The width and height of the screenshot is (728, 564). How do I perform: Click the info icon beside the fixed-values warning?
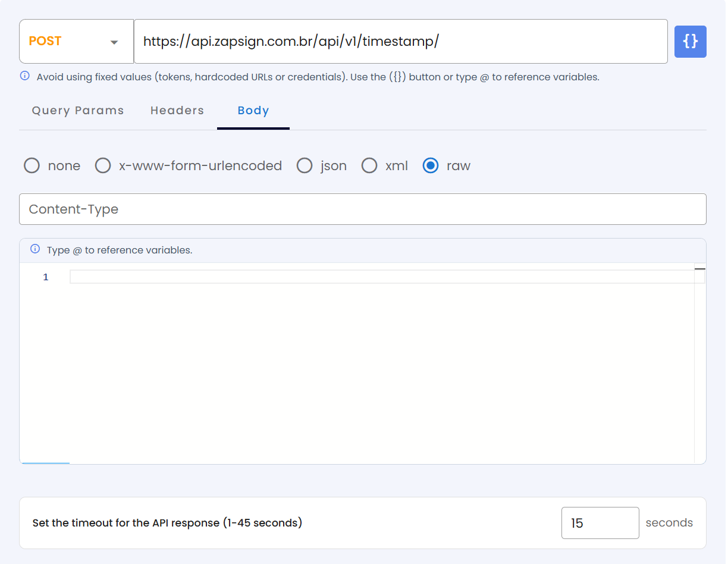25,76
